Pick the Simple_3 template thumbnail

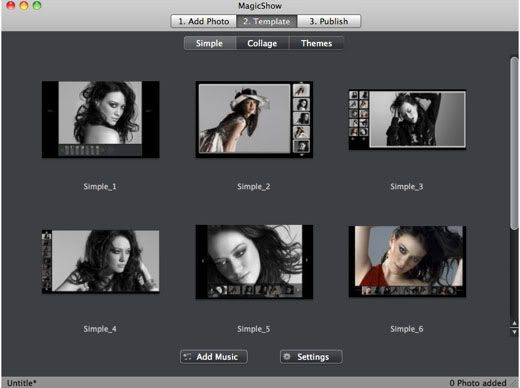point(407,119)
